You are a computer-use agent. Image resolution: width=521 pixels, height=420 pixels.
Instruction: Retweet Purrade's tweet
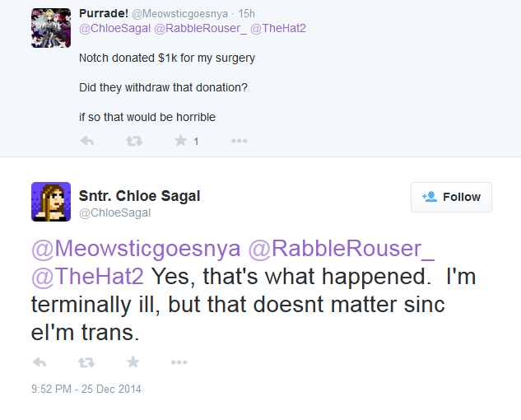133,141
